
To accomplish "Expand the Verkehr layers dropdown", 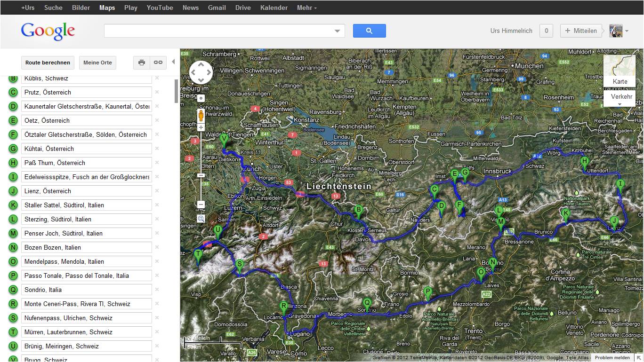I will click(x=620, y=99).
